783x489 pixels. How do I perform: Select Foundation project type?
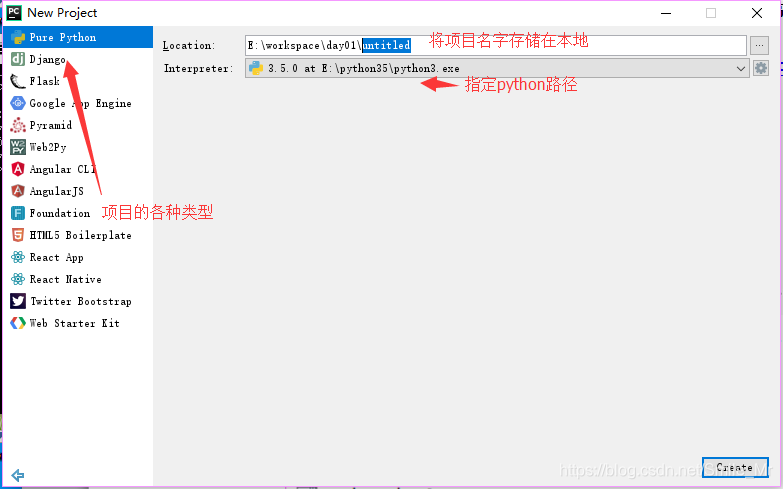click(78, 213)
